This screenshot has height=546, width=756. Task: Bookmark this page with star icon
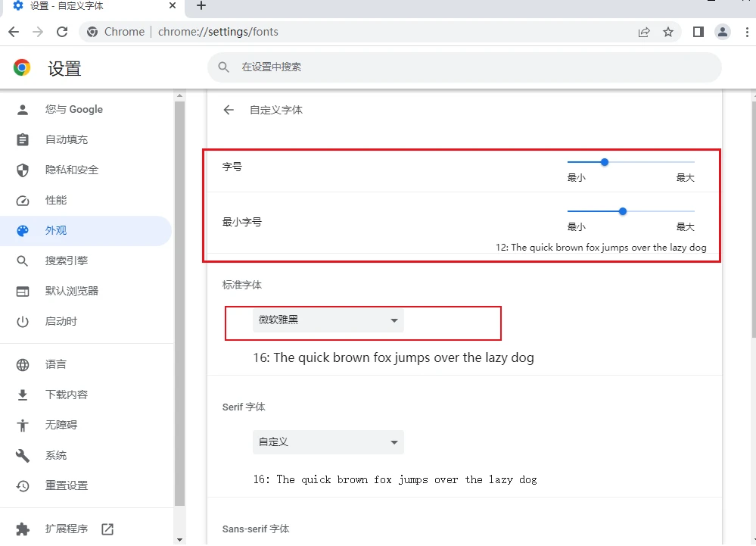[668, 32]
